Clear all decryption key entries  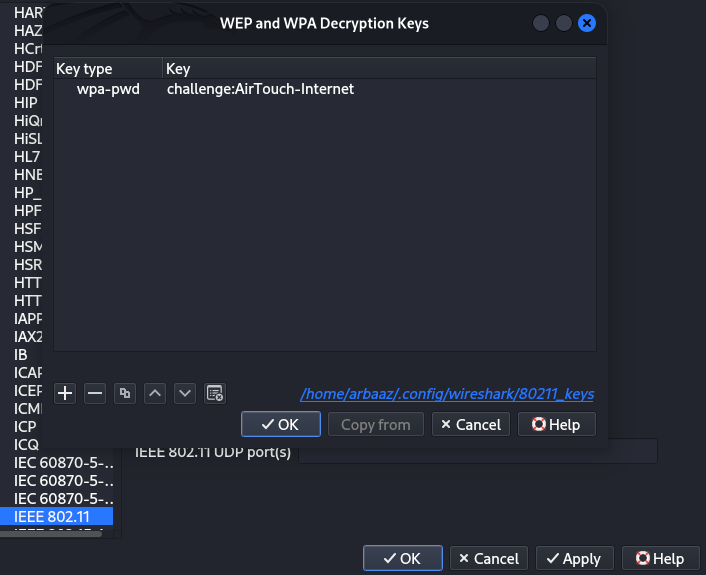215,393
